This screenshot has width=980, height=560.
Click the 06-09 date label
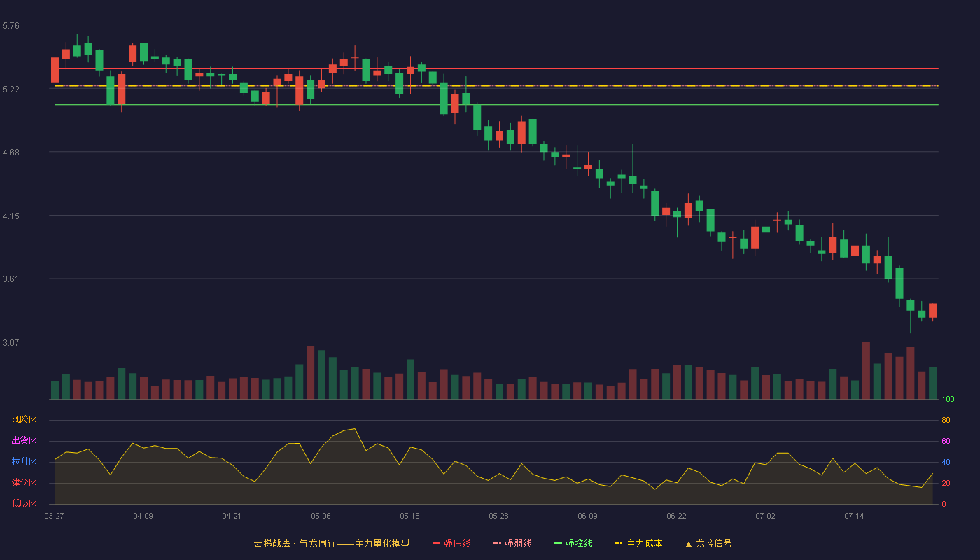coord(587,516)
